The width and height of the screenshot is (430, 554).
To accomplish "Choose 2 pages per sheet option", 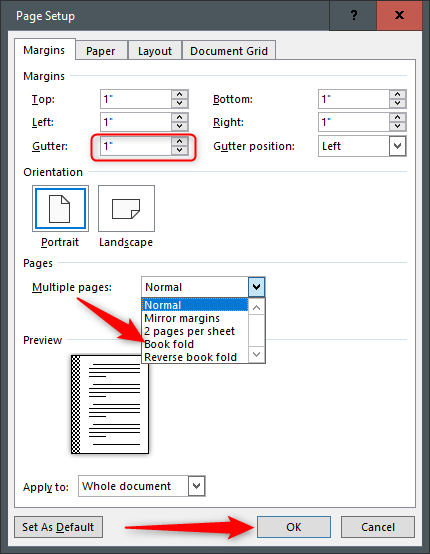I will (x=195, y=331).
